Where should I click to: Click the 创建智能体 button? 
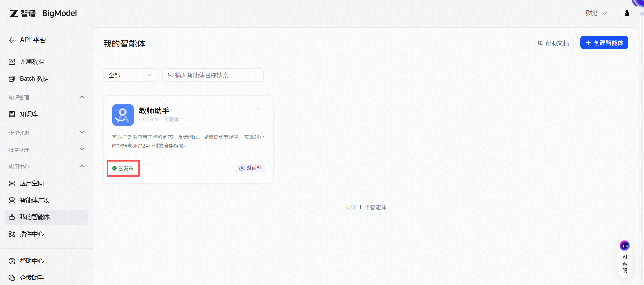(604, 43)
